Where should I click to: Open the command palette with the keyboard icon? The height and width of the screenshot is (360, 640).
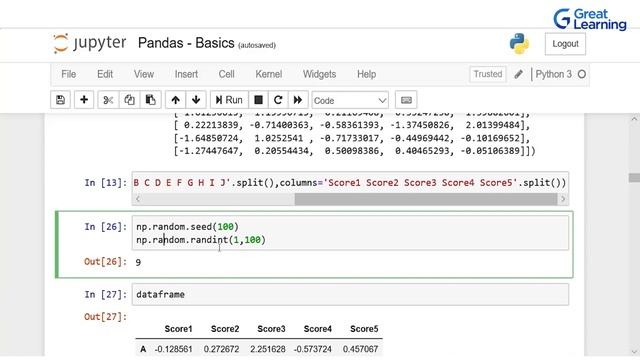tap(406, 100)
